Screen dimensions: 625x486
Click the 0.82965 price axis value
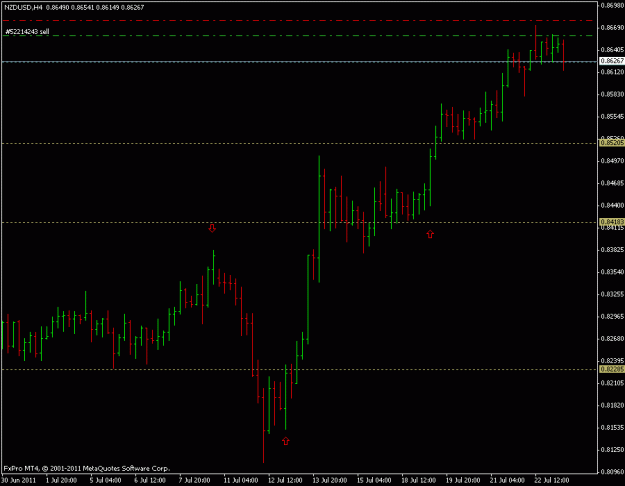click(612, 317)
